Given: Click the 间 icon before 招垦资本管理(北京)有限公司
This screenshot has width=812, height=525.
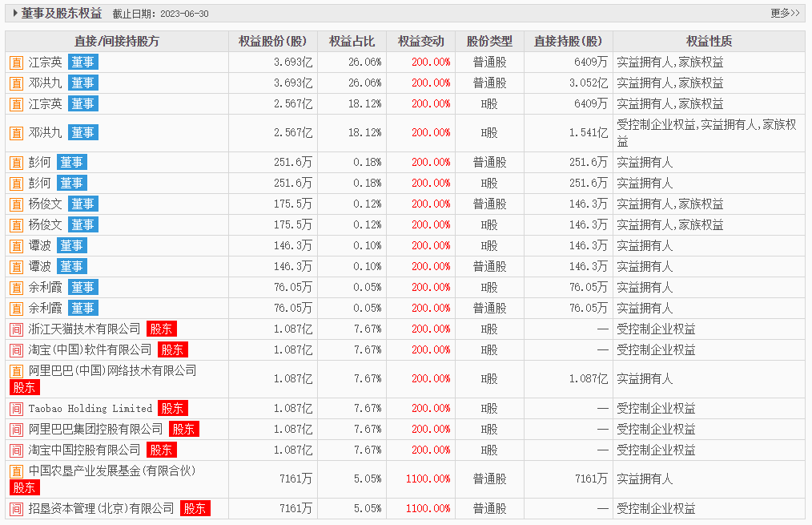Looking at the screenshot, I should pos(16,508).
